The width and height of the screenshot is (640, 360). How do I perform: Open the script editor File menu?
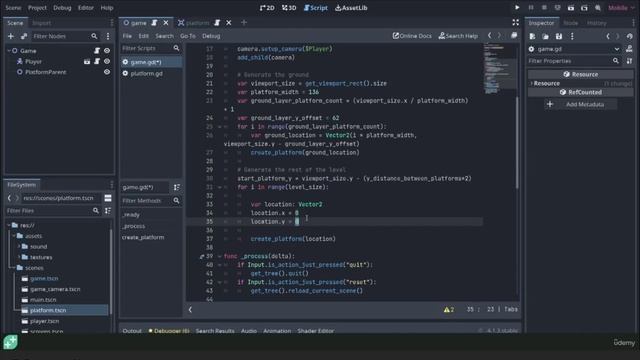point(127,36)
